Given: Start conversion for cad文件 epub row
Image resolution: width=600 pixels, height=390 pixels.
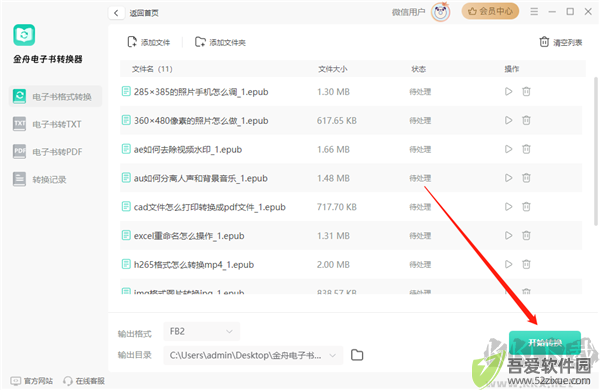Looking at the screenshot, I should tap(508, 207).
